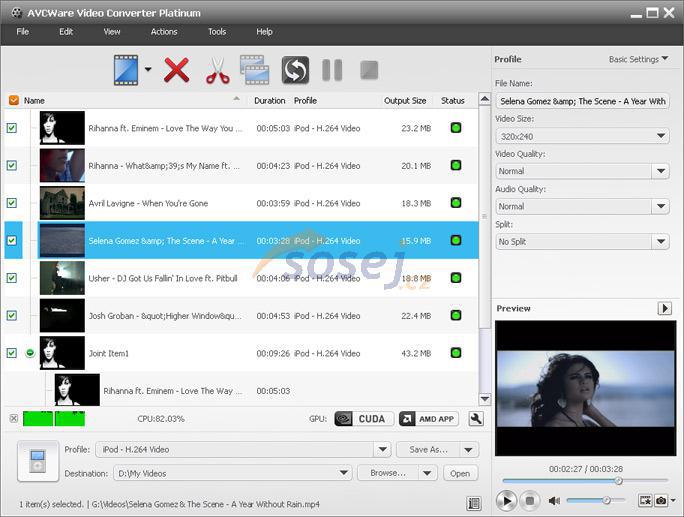Screen dimensions: 684x517
Task: Sort by the Output Size column header
Action: tap(405, 100)
